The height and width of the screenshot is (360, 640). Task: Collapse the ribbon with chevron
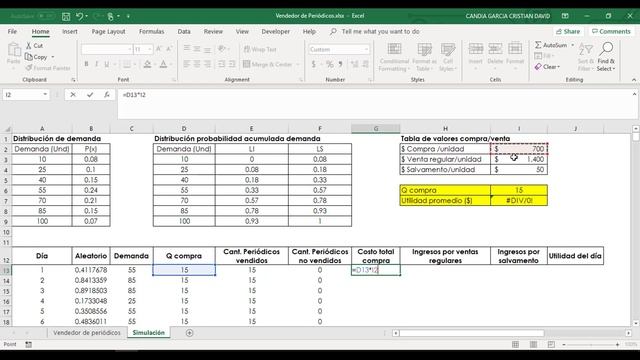tap(633, 80)
